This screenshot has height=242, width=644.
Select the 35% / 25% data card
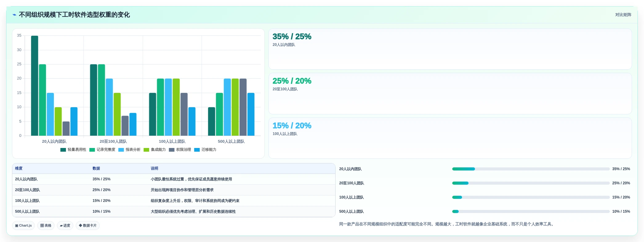[x=450, y=49]
